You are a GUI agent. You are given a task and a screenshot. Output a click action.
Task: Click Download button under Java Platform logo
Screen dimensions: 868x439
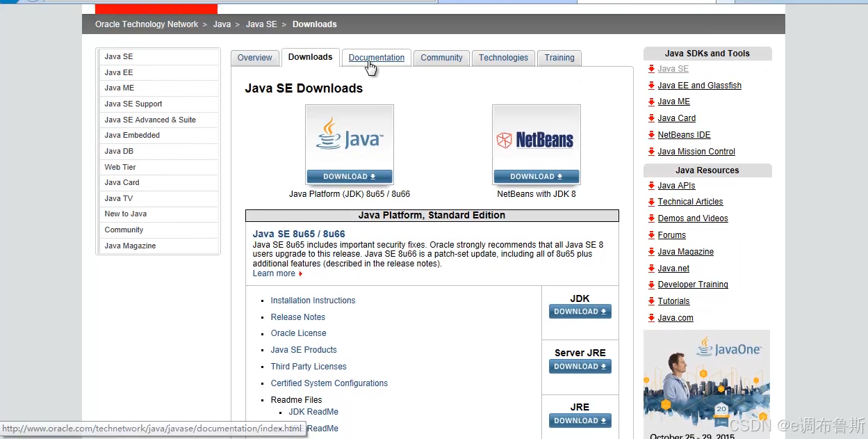pos(350,177)
